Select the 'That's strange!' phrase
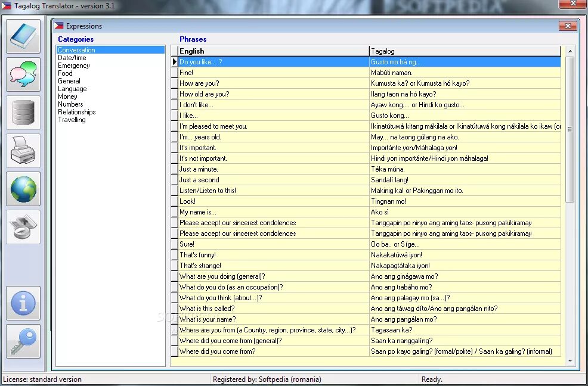The image size is (588, 386). (273, 266)
